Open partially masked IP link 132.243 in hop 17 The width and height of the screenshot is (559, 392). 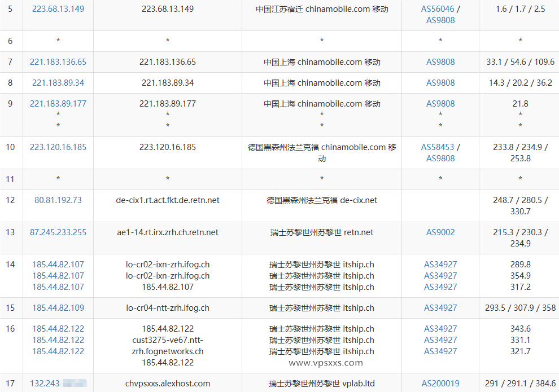pyautogui.click(x=59, y=384)
